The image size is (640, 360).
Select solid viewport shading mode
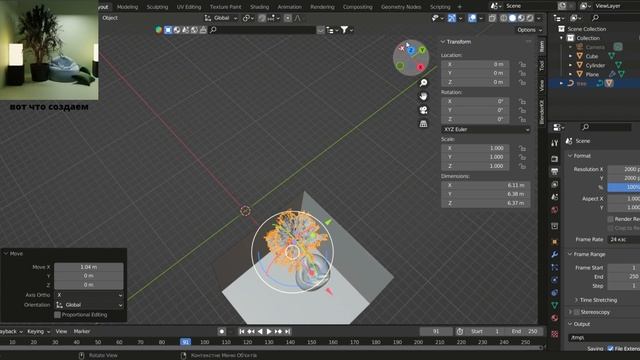tap(512, 18)
